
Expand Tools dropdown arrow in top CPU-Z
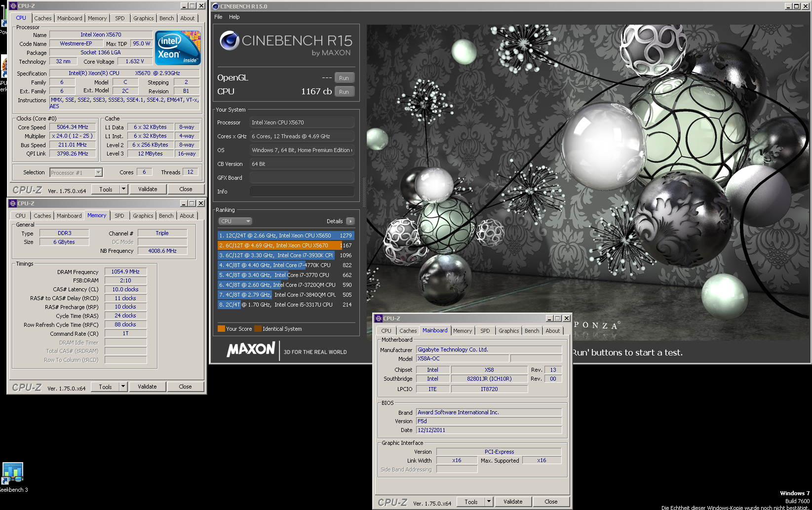point(123,189)
